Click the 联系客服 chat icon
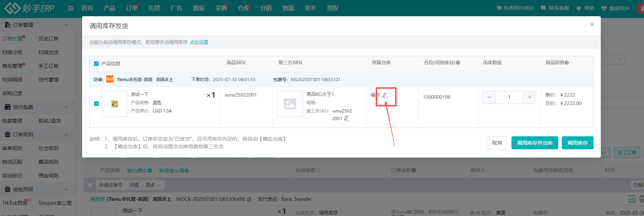 coord(544,8)
